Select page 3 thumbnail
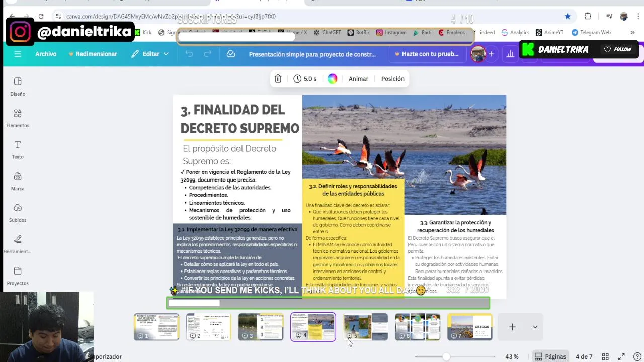Screen dimensions: 644x362 coord(261,327)
